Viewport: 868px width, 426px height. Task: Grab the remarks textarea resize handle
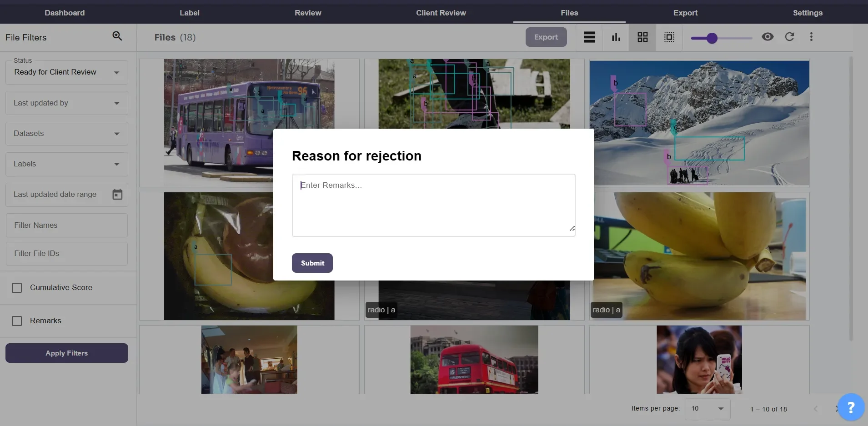pos(572,229)
